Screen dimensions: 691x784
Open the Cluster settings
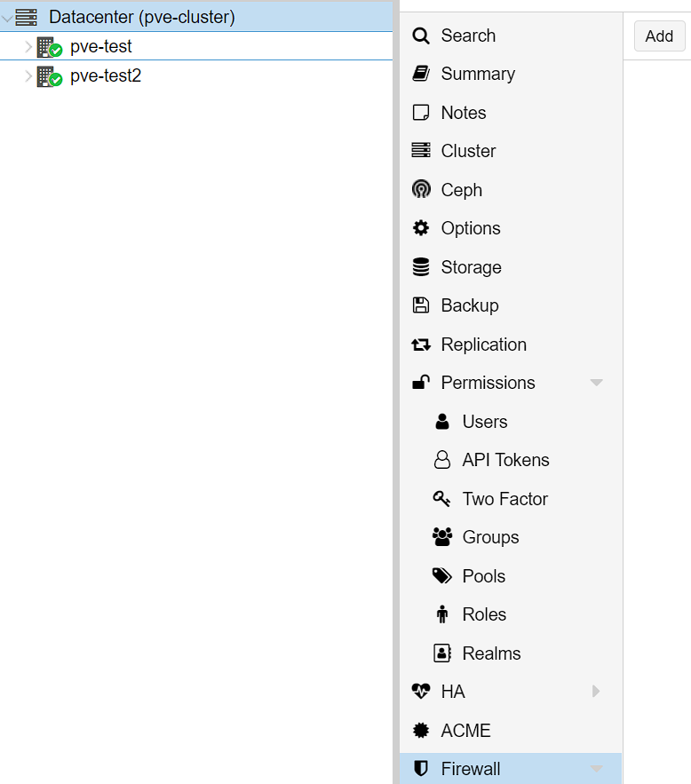[x=468, y=151]
